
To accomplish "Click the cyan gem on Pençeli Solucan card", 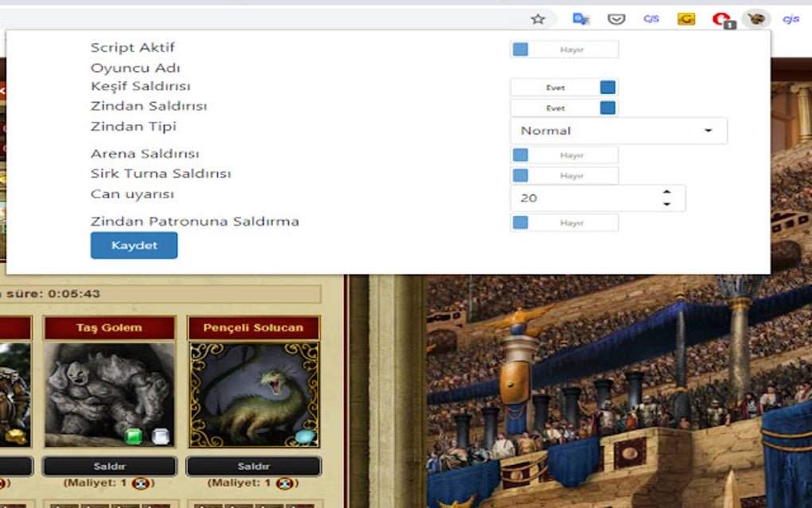I will (x=305, y=437).
